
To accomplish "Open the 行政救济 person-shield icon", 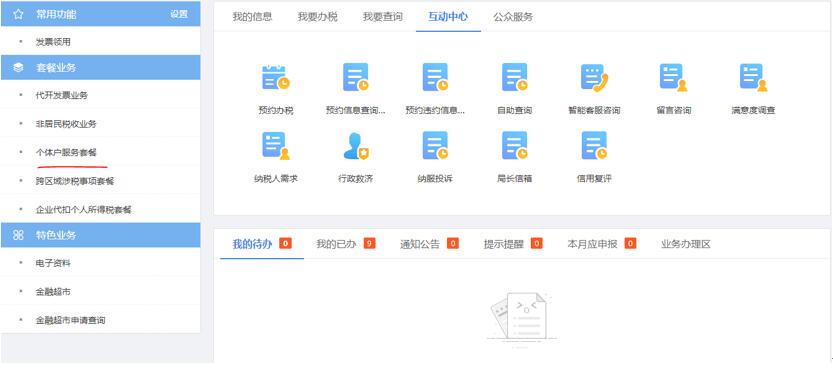I will pyautogui.click(x=355, y=146).
